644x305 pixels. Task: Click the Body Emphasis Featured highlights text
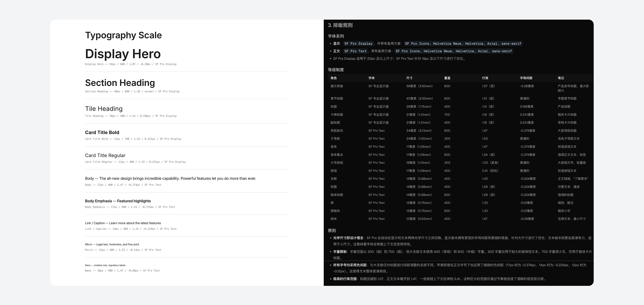click(118, 201)
